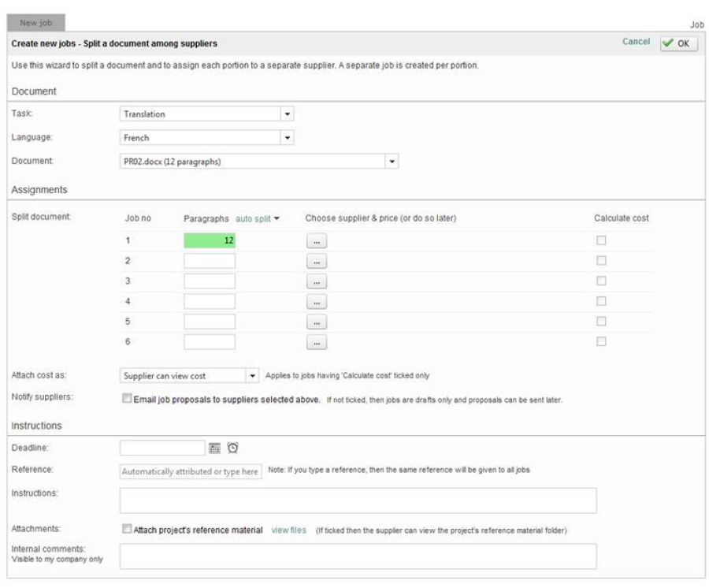Open supplier chooser for job 6
This screenshot has height=588, width=709.
tap(315, 342)
